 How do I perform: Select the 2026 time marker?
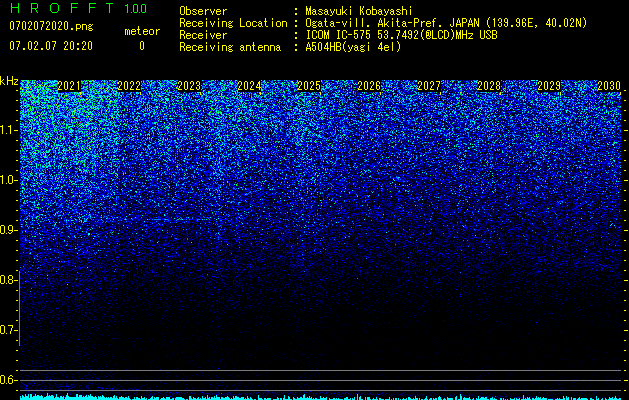click(x=369, y=86)
